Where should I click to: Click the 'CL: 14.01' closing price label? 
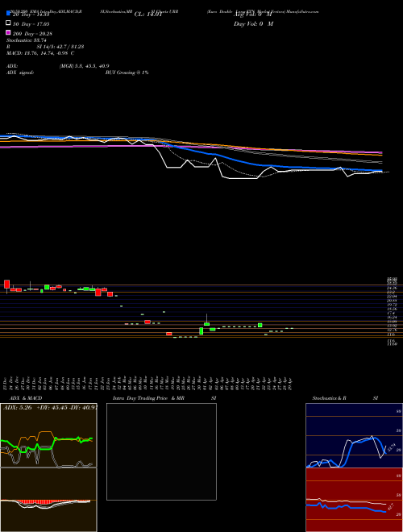[x=148, y=15]
